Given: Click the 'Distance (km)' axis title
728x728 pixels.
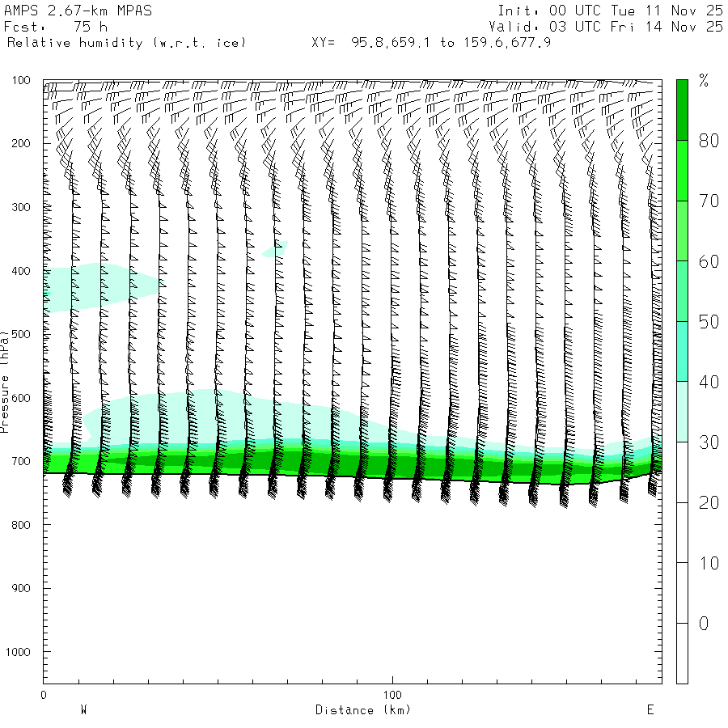Looking at the screenshot, I should 363,710.
